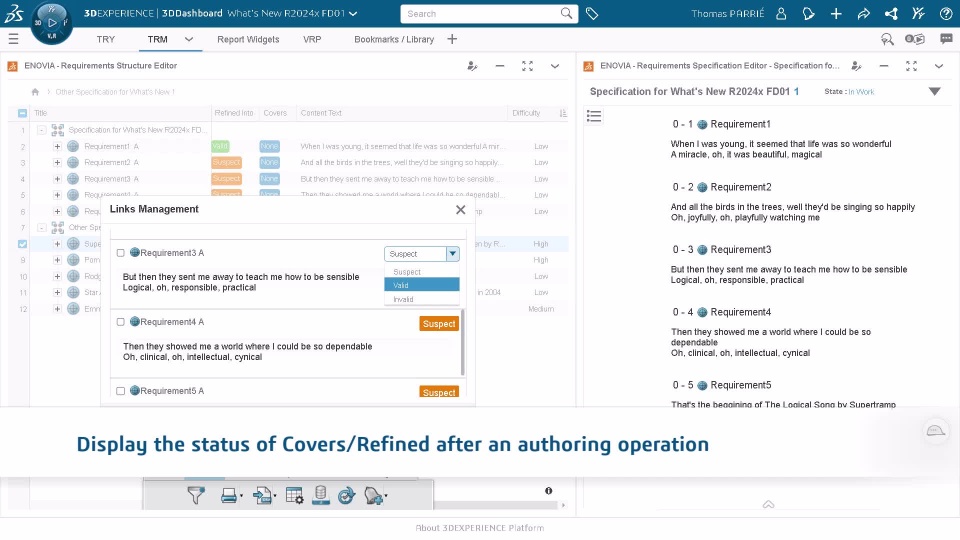Toggle the select-all header checkbox
The image size is (960, 540).
23,113
